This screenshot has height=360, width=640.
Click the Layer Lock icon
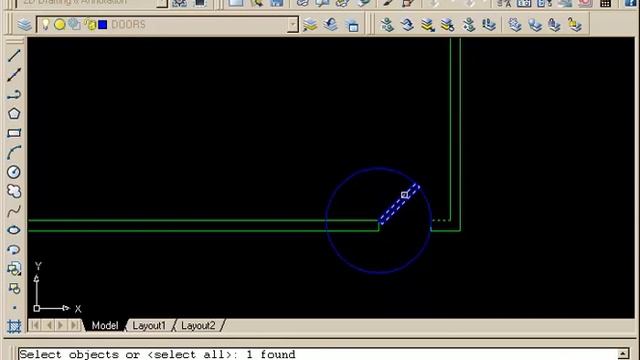point(554,25)
